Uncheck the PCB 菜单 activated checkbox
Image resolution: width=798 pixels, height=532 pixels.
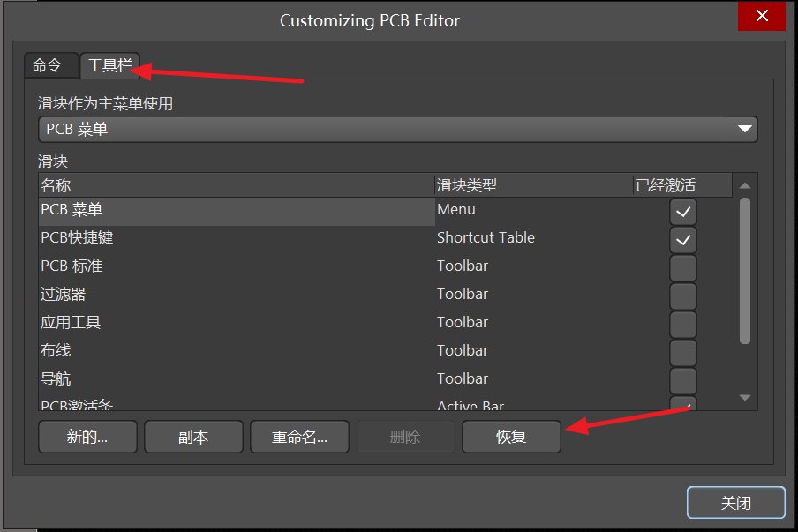pyautogui.click(x=683, y=212)
